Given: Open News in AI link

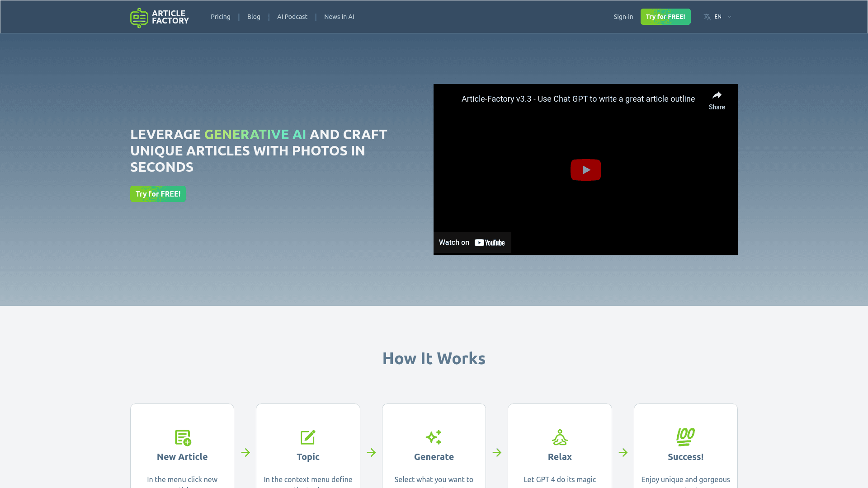Looking at the screenshot, I should (x=339, y=17).
